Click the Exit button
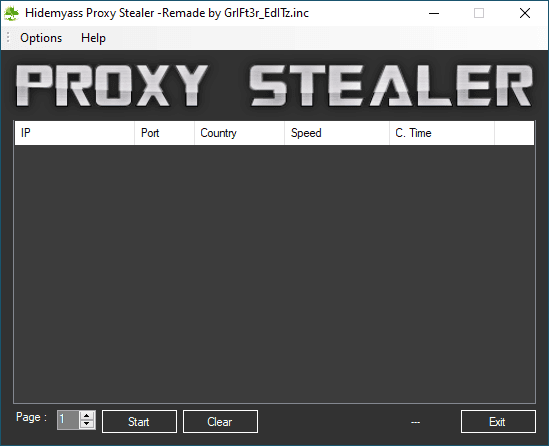Image resolution: width=549 pixels, height=446 pixels. click(498, 421)
